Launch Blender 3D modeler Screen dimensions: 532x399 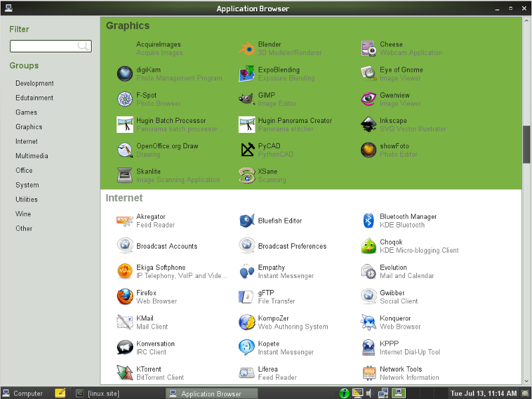coord(247,49)
